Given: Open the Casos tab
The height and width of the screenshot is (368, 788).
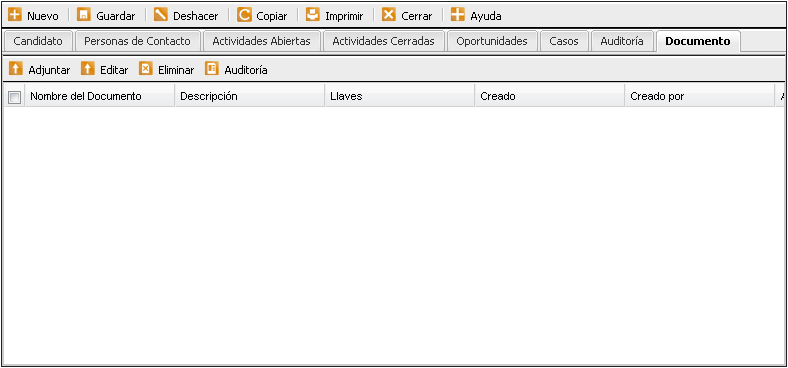Looking at the screenshot, I should [x=564, y=41].
